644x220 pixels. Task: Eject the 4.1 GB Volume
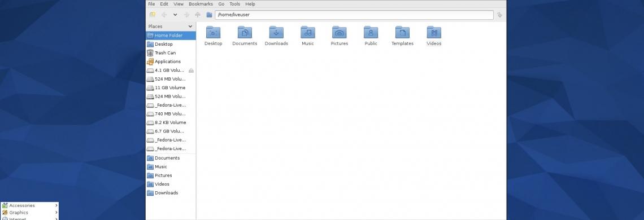[191, 70]
